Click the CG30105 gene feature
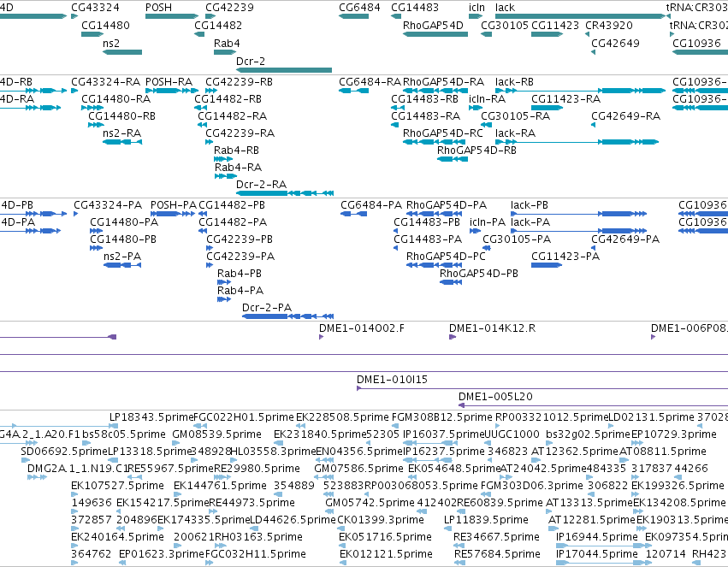This screenshot has height=567, width=728. [486, 34]
